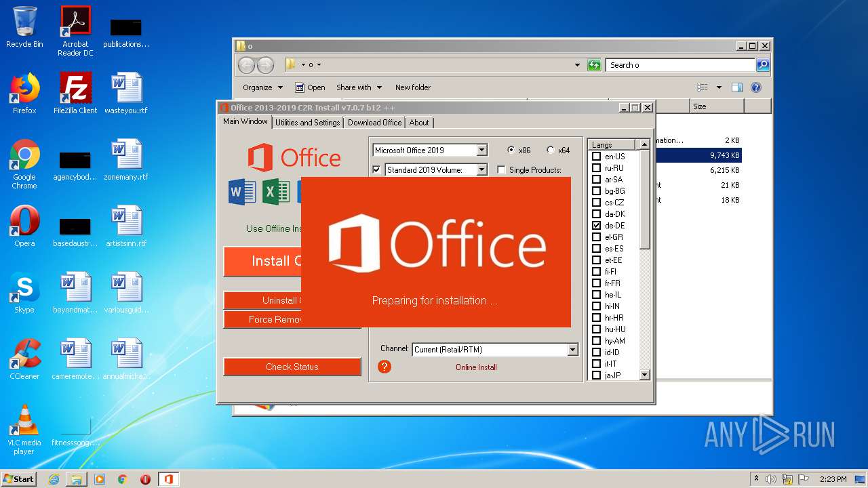Viewport: 868px width, 488px height.
Task: Check en-US language checkbox
Action: [x=597, y=156]
